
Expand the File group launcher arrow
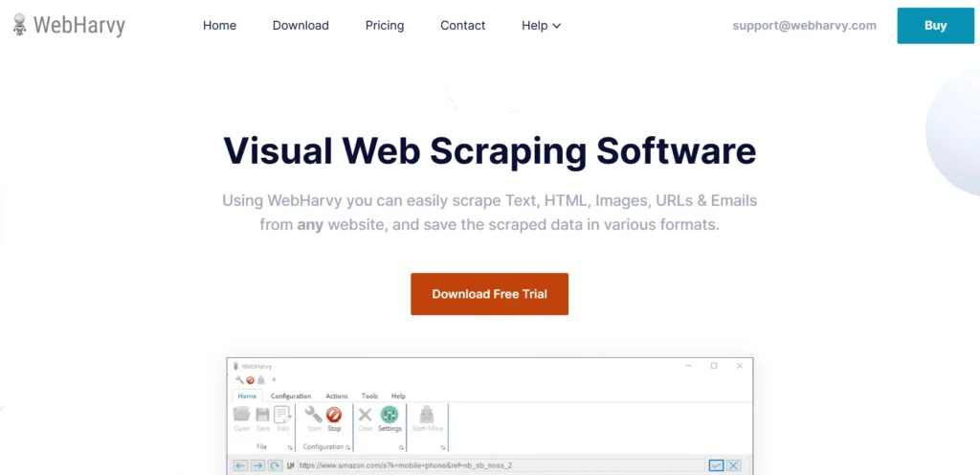click(x=290, y=448)
